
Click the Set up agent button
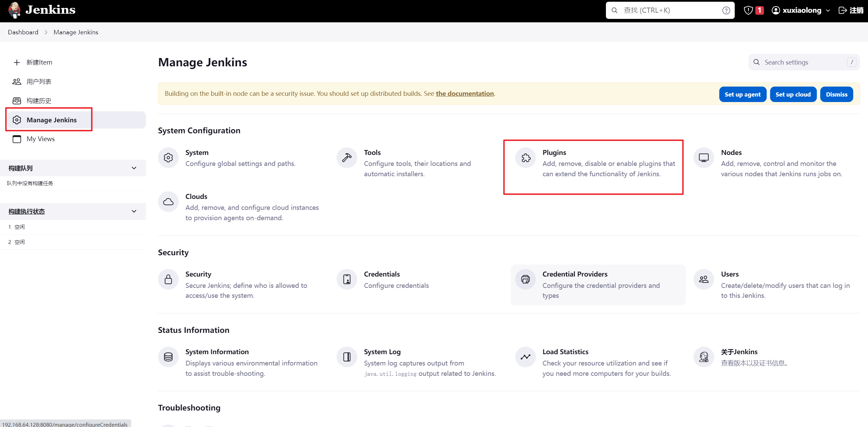tap(742, 93)
